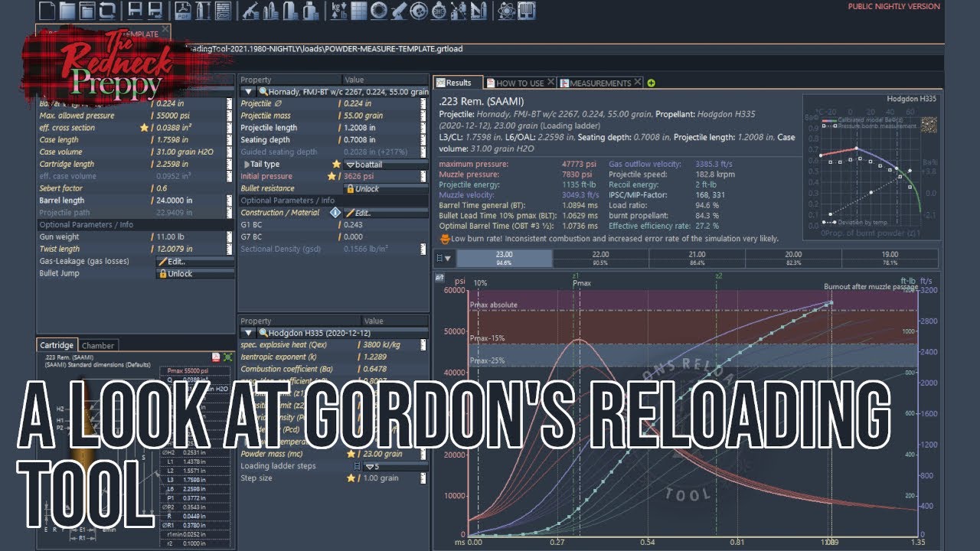Image resolution: width=980 pixels, height=551 pixels.
Task: Open the HOW TO USE tab
Action: click(x=520, y=83)
